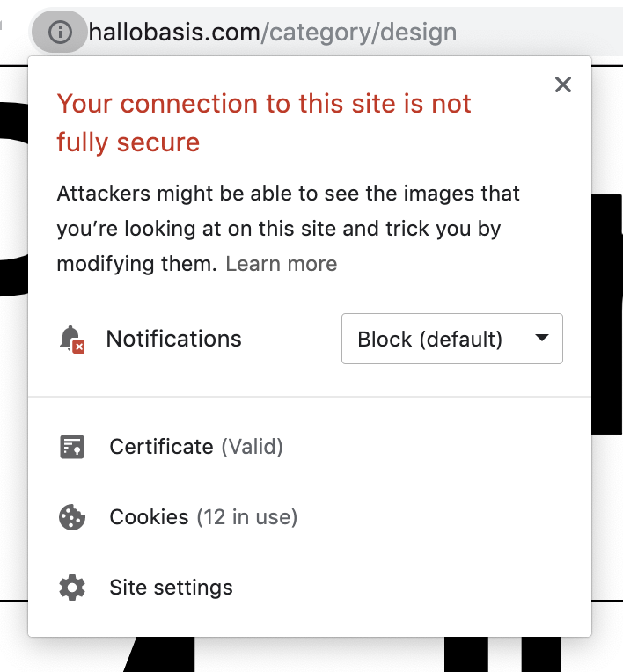Click the Block (default) text in selector
Image resolution: width=623 pixels, height=672 pixels.
(429, 339)
